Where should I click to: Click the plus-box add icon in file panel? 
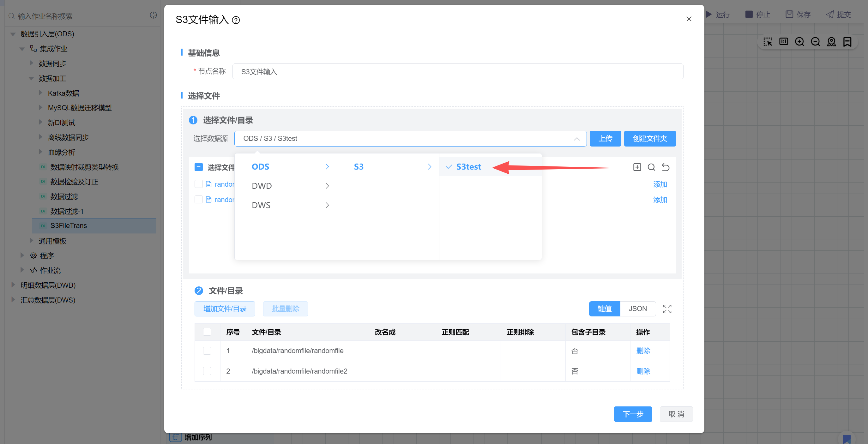tap(637, 167)
